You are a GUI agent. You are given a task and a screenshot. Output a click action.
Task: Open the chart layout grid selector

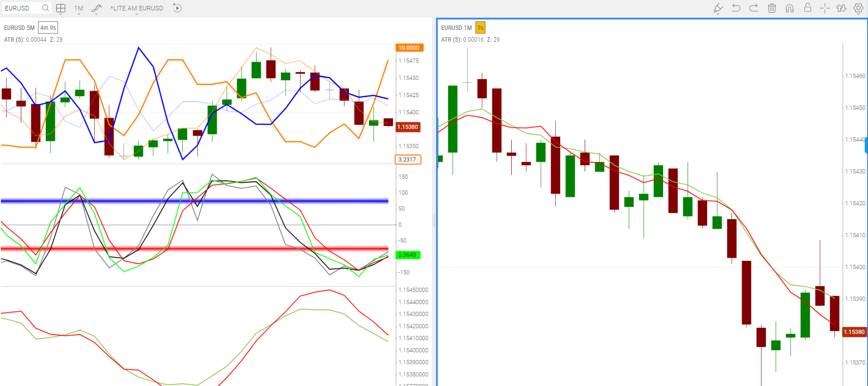point(61,8)
